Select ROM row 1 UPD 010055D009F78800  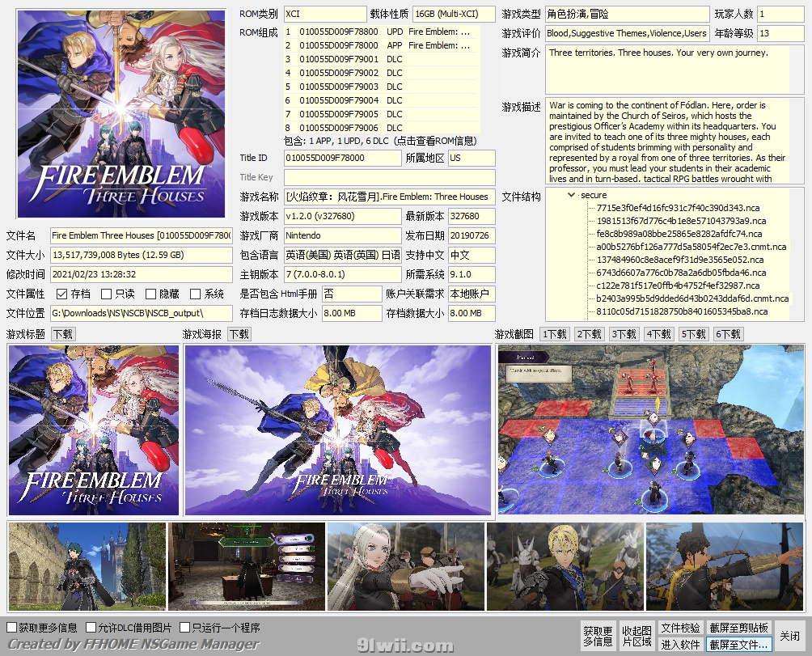[x=382, y=32]
